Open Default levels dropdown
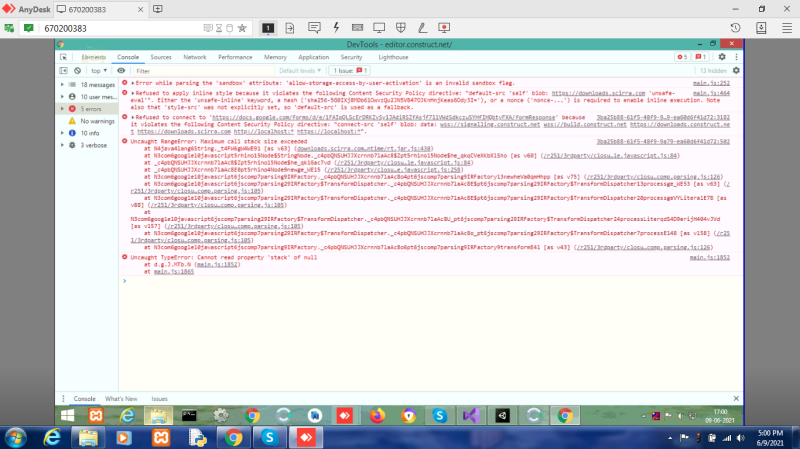Viewport: 800px width, 449px height. pos(300,70)
